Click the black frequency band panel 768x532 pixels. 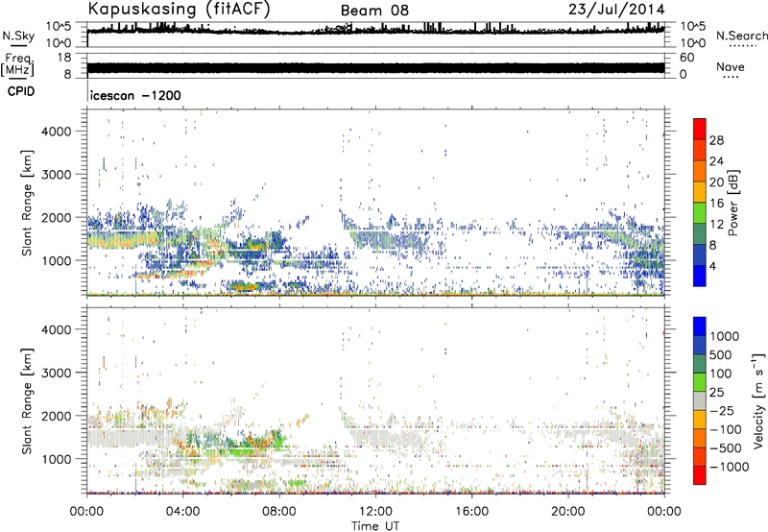[375, 67]
